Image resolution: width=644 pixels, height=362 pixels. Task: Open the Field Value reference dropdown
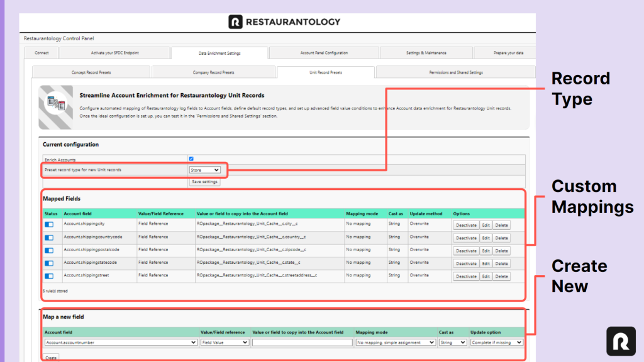pyautogui.click(x=225, y=342)
